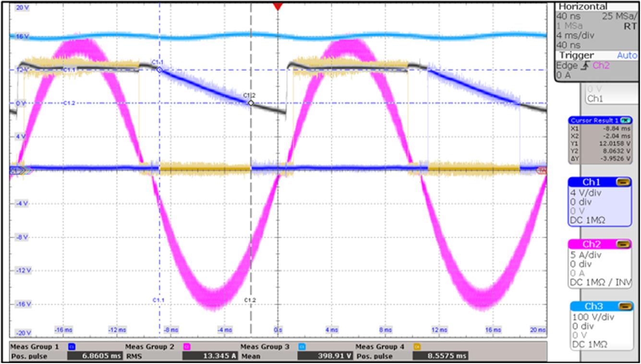Screen dimensions: 641x364
Task: Open the Horizontal settings label
Action: click(583, 7)
